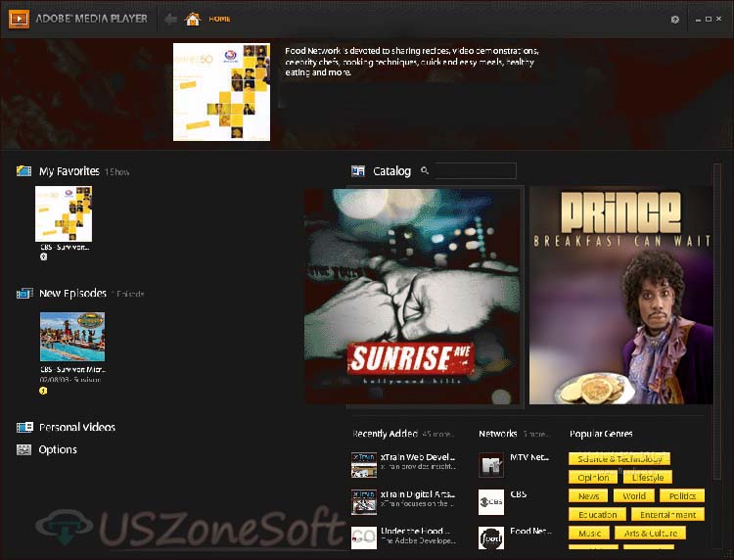
Task: Select the Lifestyle genre
Action: click(x=648, y=478)
